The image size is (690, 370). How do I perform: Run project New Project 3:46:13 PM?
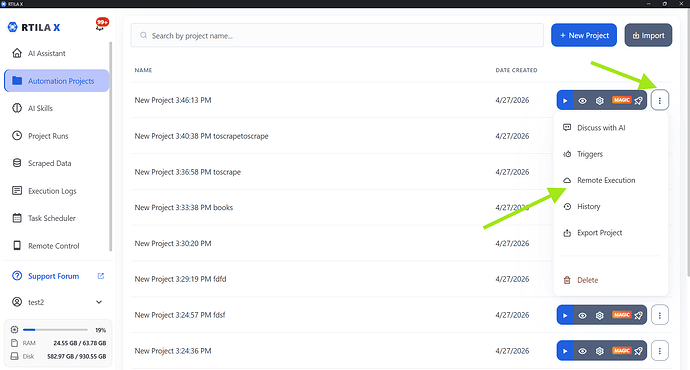565,100
